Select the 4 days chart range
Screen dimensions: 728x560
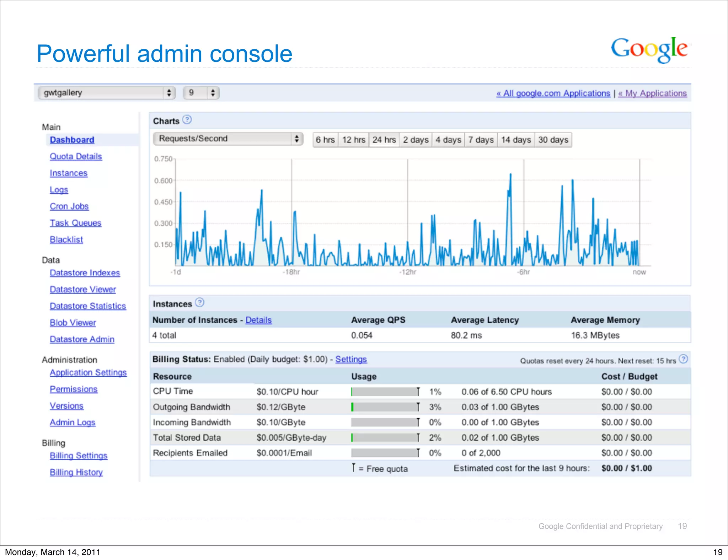448,140
